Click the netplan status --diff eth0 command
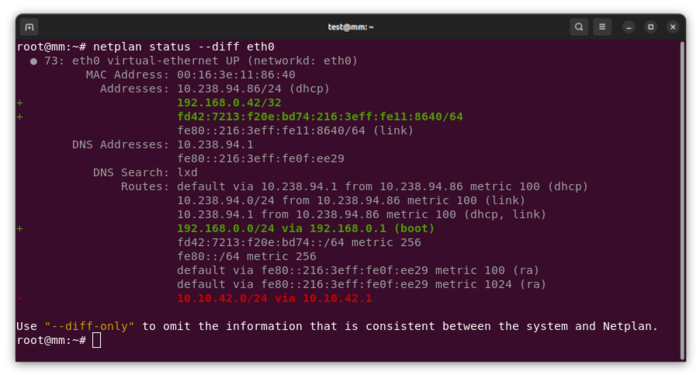700x375 pixels. (x=183, y=46)
